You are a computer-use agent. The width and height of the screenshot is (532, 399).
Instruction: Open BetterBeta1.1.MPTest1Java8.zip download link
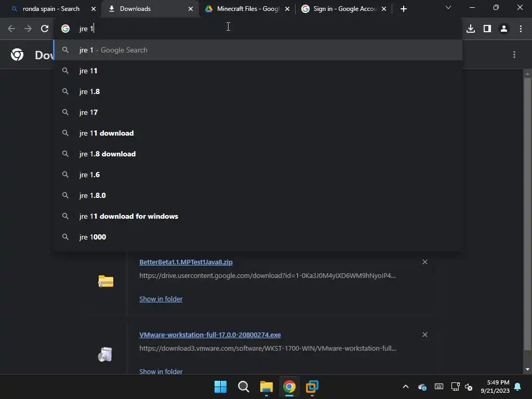pyautogui.click(x=186, y=262)
